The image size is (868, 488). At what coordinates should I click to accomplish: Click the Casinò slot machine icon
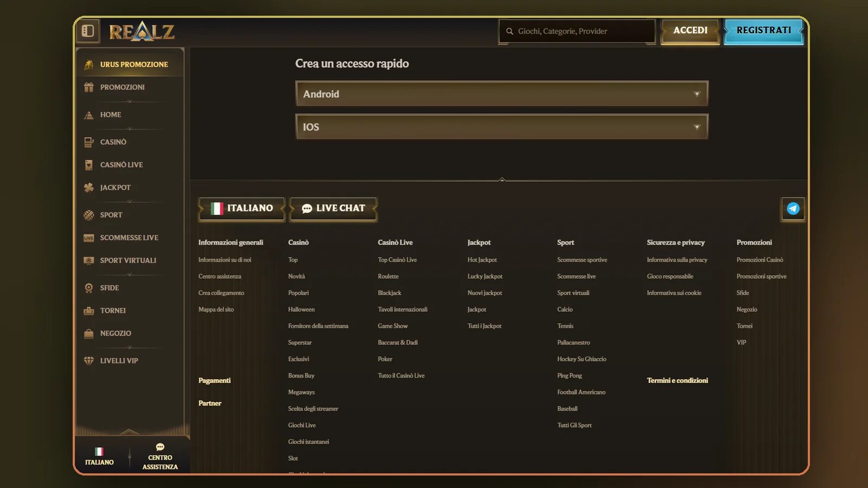[x=89, y=142]
